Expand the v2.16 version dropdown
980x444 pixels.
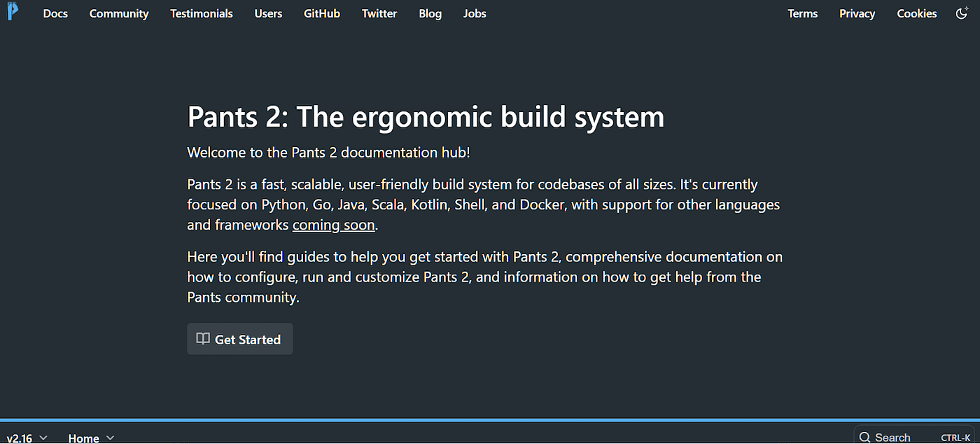(x=27, y=438)
